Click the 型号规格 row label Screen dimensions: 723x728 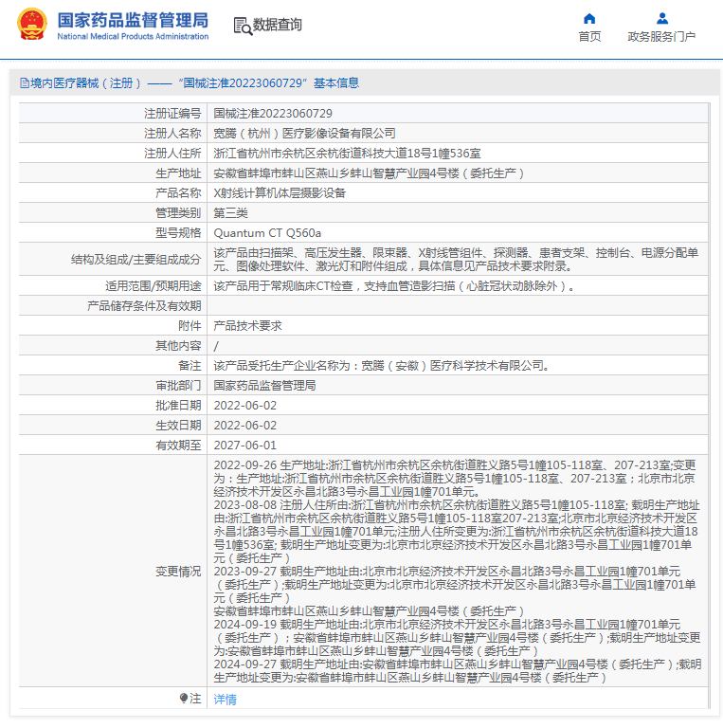[178, 232]
